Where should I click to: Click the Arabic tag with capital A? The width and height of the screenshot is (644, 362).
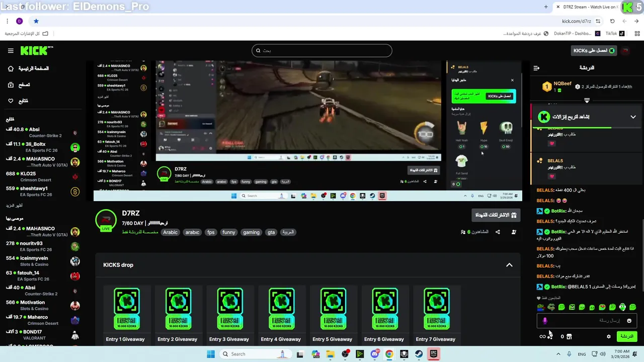point(170,232)
